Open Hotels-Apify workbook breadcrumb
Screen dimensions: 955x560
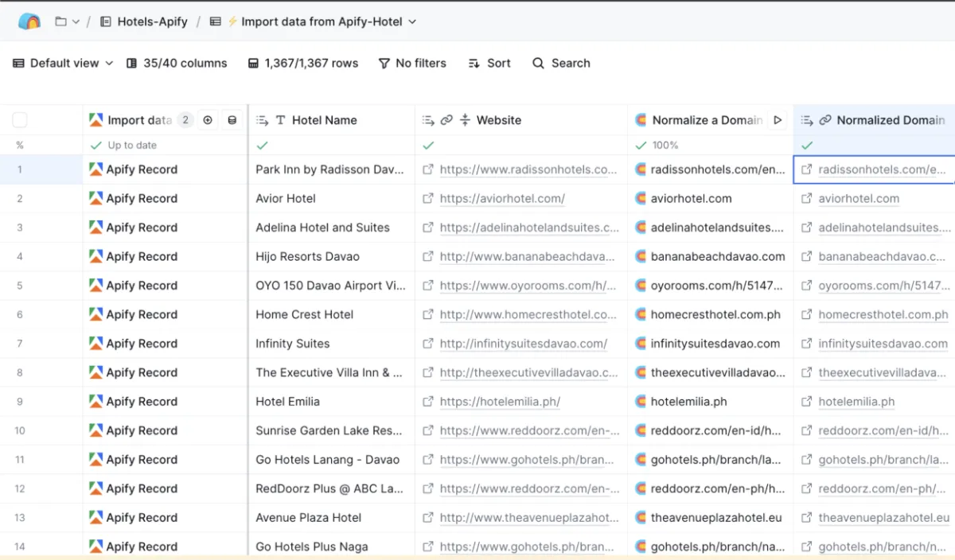(x=144, y=21)
